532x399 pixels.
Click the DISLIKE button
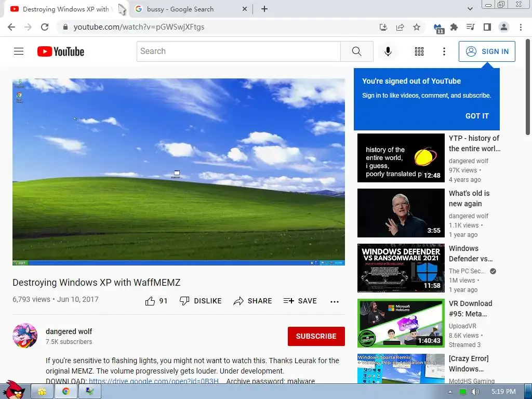pos(201,301)
